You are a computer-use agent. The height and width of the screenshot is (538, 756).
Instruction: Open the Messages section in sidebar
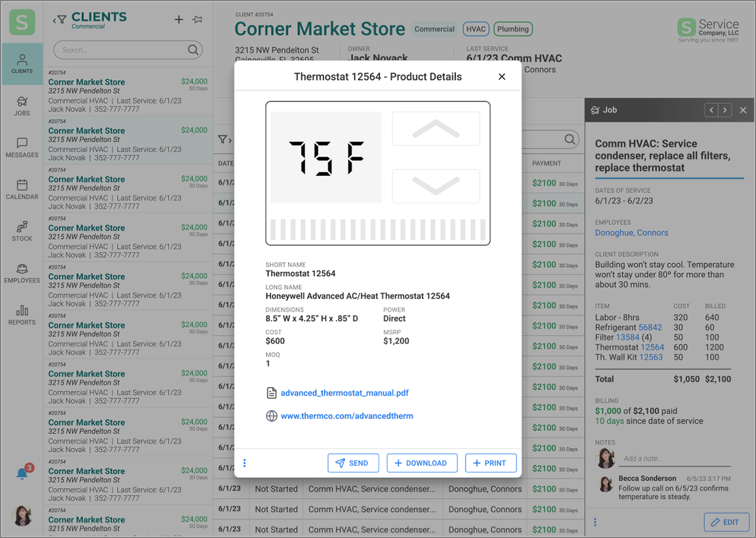[22, 147]
